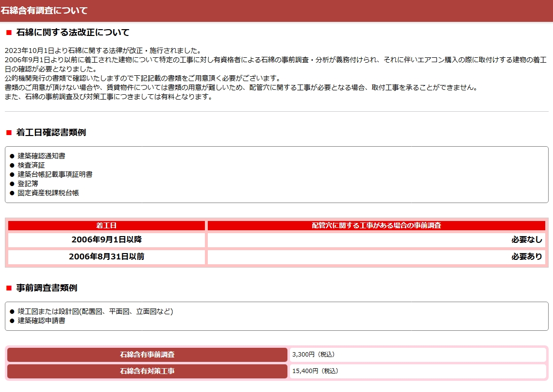The width and height of the screenshot is (553, 392).
Task: Click the 3,300円(税込) price
Action: (x=313, y=355)
